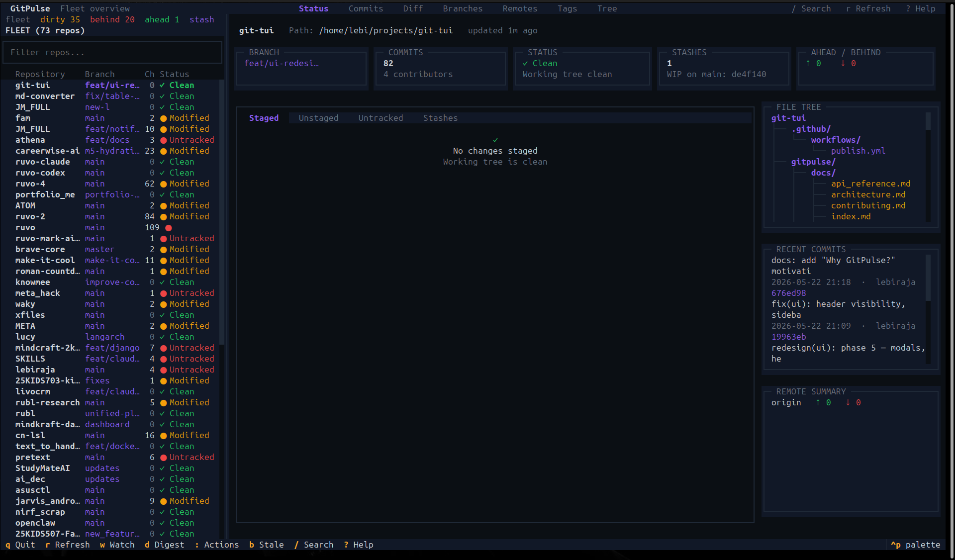Collapse the .github/ folder in file tree
The height and width of the screenshot is (560, 955).
coord(811,129)
